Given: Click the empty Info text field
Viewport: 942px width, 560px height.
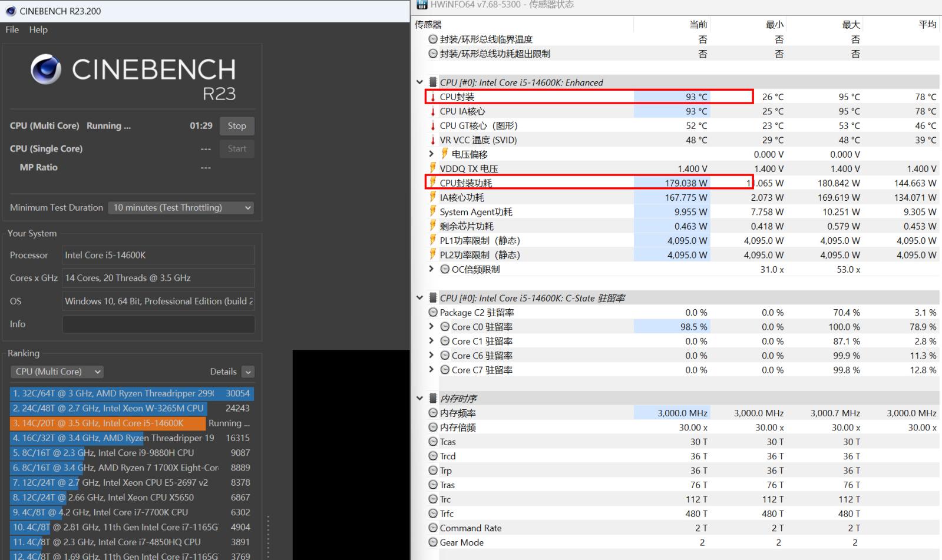Looking at the screenshot, I should (158, 324).
